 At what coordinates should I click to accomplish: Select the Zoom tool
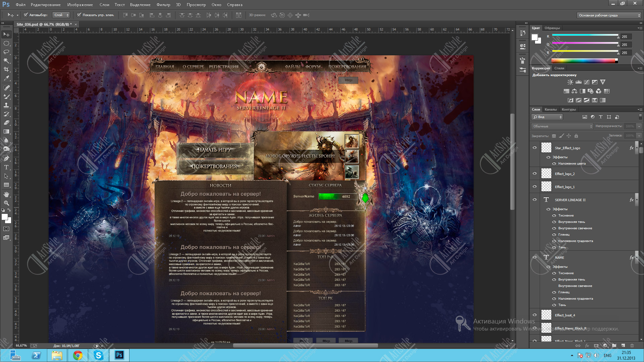[x=6, y=203]
